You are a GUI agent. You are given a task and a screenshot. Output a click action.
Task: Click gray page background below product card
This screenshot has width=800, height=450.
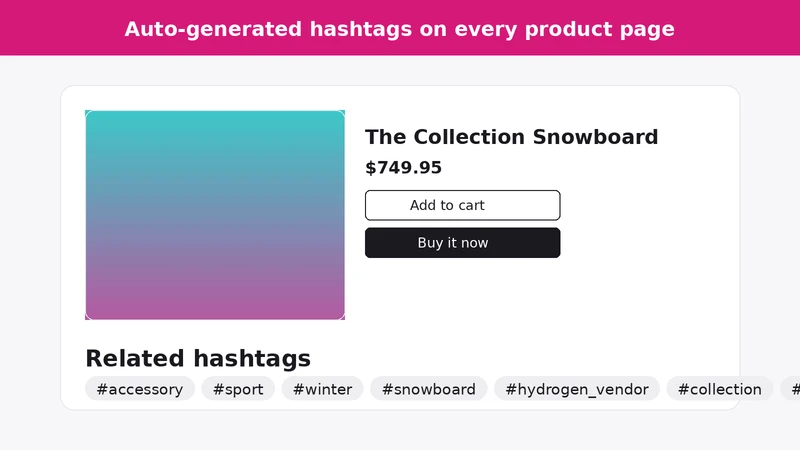coord(400,431)
